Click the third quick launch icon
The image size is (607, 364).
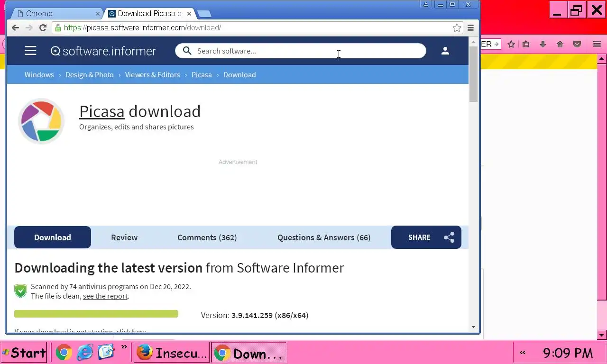pyautogui.click(x=106, y=352)
